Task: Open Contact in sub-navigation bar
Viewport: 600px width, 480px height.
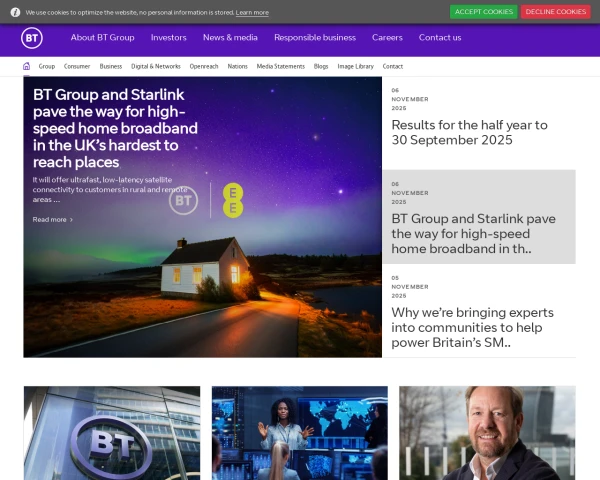Action: click(393, 66)
